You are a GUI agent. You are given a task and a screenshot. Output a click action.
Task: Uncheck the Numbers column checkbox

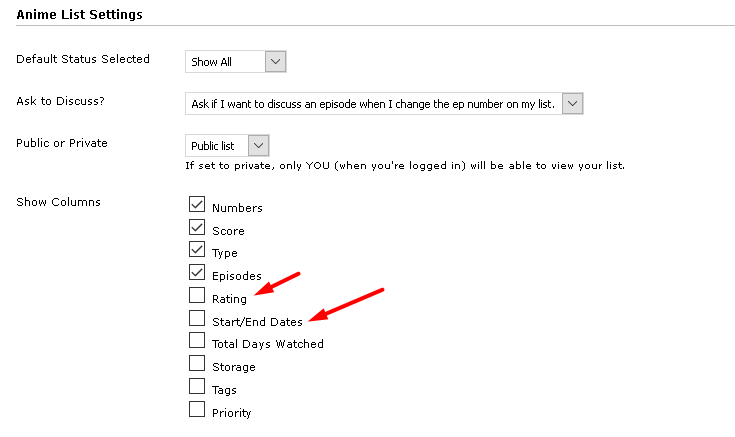coord(197,204)
